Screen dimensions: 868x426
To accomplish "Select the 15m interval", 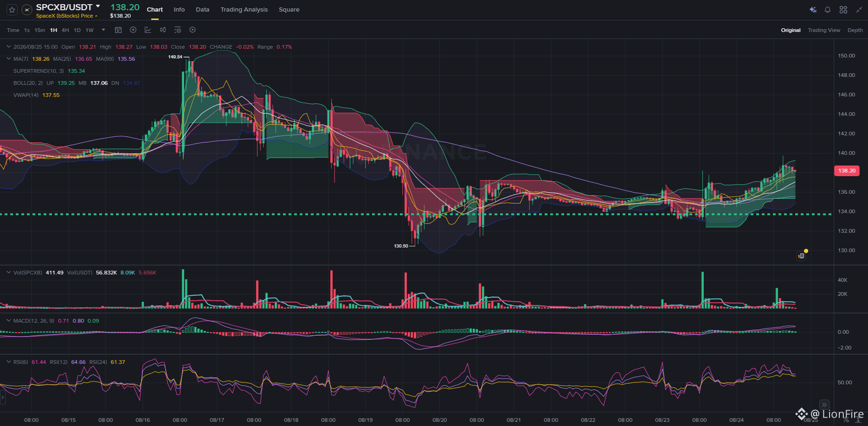I will [40, 30].
